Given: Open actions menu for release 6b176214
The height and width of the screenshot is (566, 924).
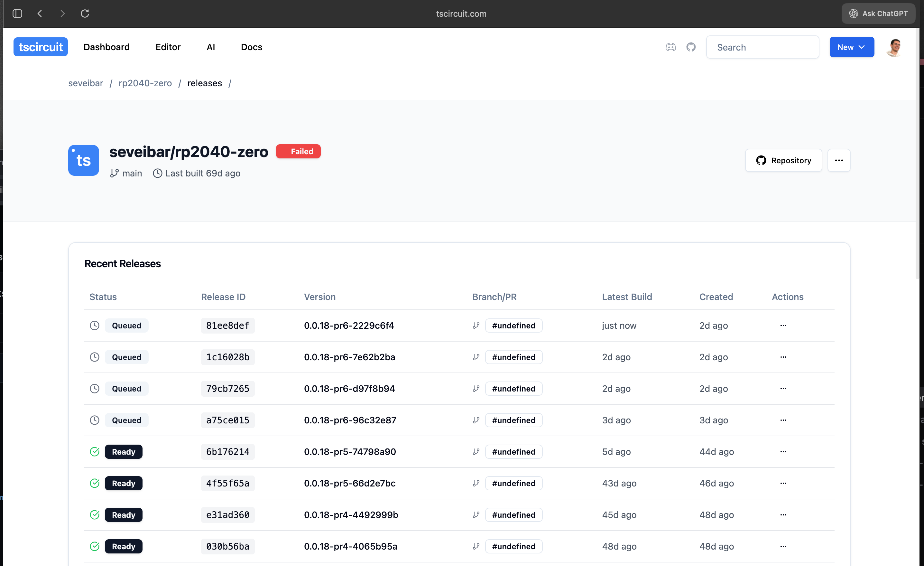Looking at the screenshot, I should click(x=783, y=451).
